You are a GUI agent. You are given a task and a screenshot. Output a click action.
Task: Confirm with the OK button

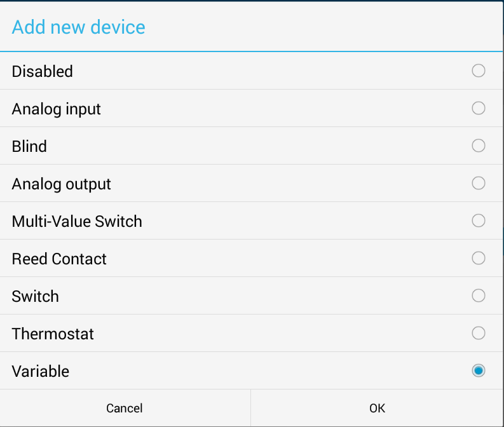(x=377, y=408)
